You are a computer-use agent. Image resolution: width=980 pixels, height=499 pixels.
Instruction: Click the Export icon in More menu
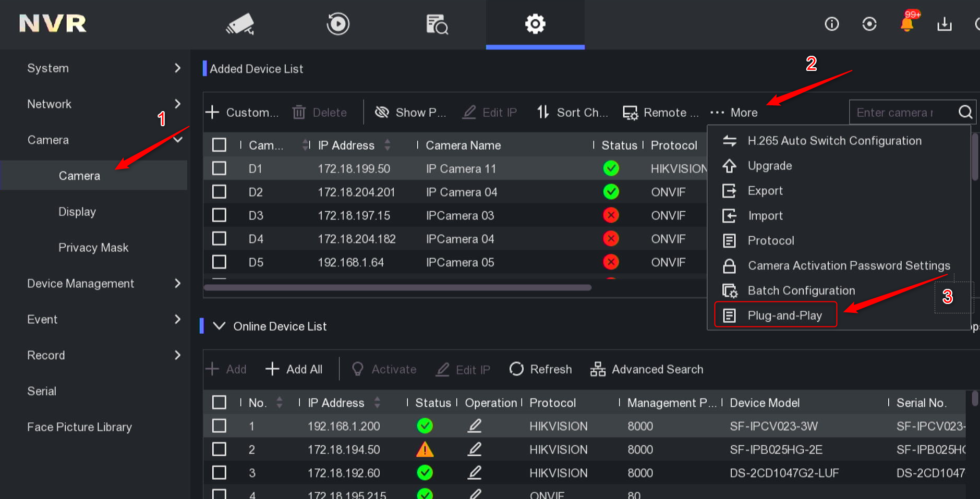[x=729, y=191]
